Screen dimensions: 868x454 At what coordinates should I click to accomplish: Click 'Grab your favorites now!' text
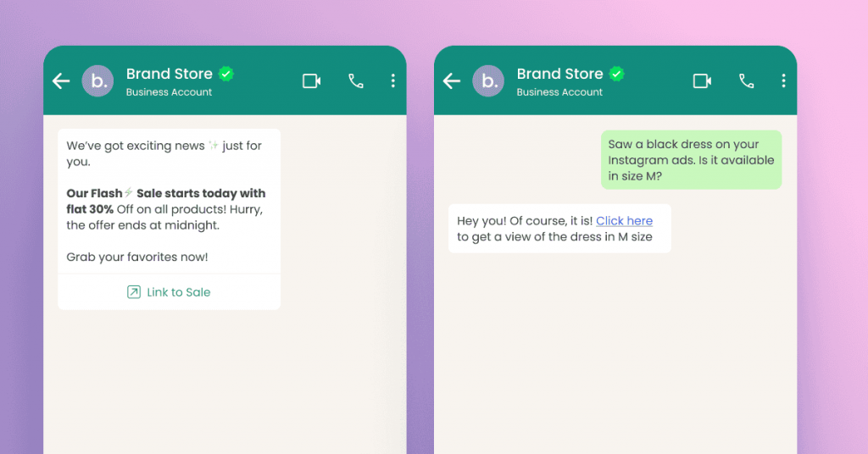click(x=137, y=257)
